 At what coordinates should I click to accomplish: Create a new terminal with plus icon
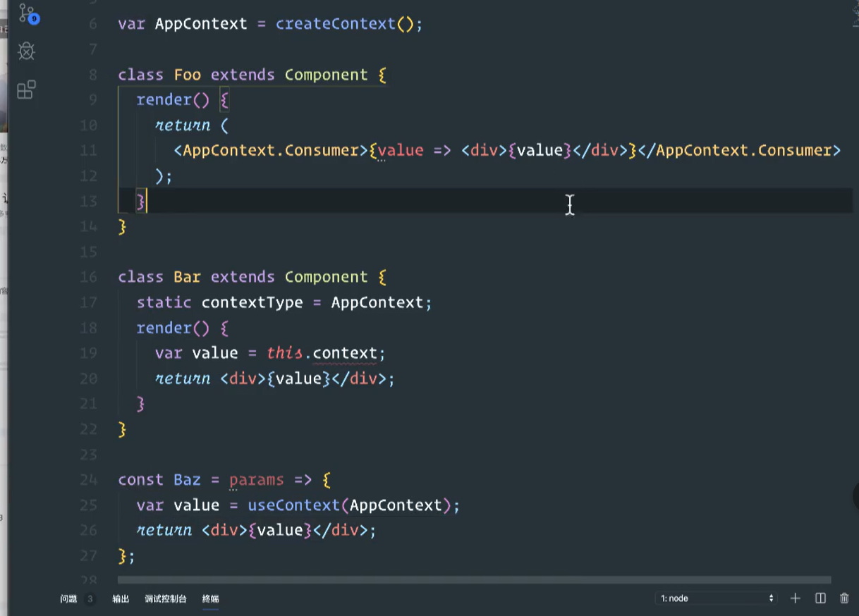(x=796, y=598)
